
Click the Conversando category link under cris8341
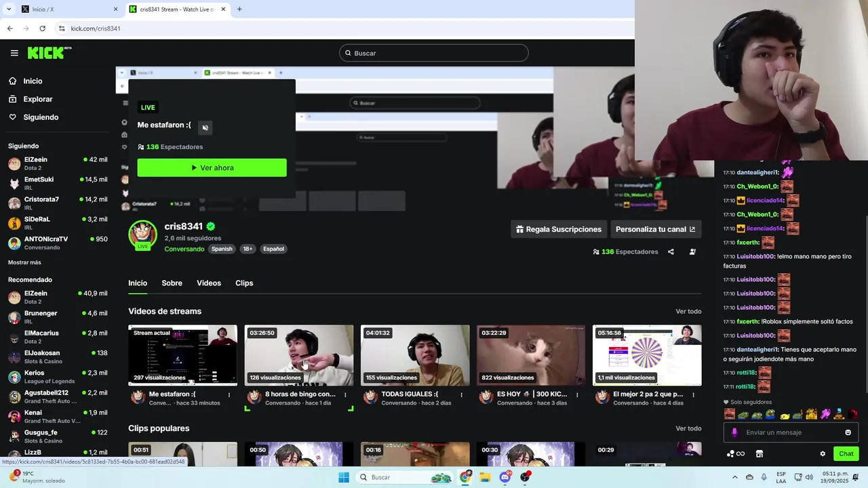point(184,249)
